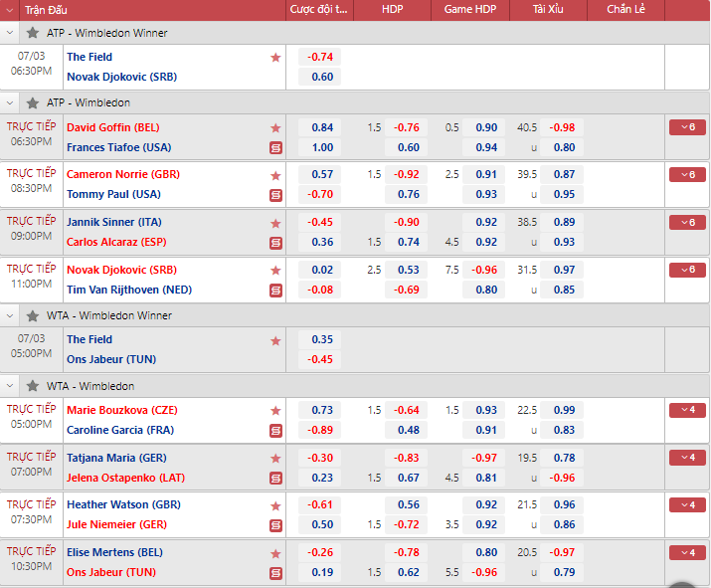The width and height of the screenshot is (711, 588).
Task: Pick David Goffin moneyline 0.84
Action: coord(319,128)
